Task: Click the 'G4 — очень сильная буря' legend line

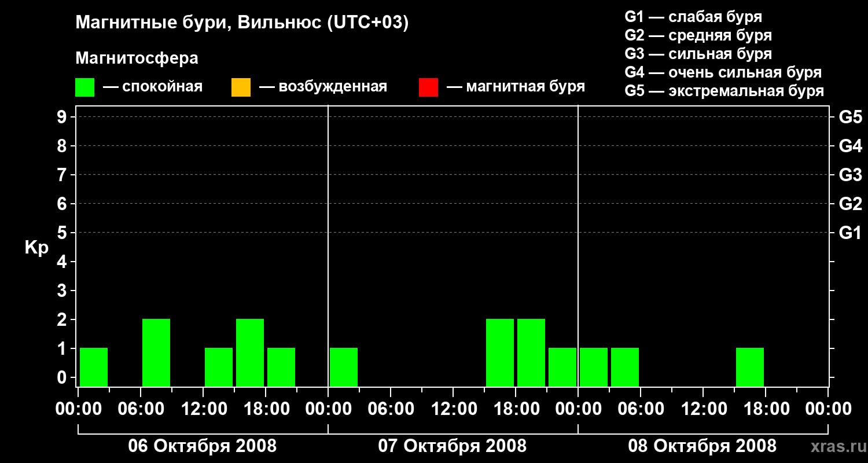Action: tap(723, 72)
